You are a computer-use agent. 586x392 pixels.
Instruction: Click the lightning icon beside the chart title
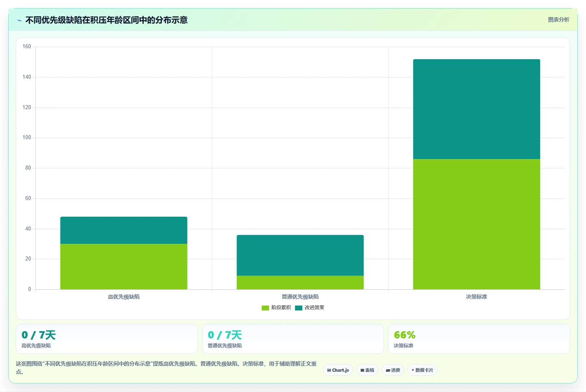[x=19, y=20]
